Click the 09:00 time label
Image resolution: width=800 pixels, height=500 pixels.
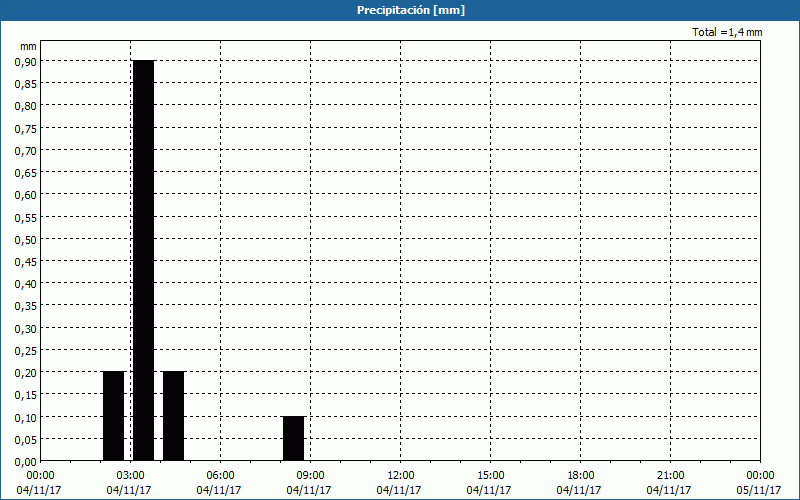(x=310, y=476)
